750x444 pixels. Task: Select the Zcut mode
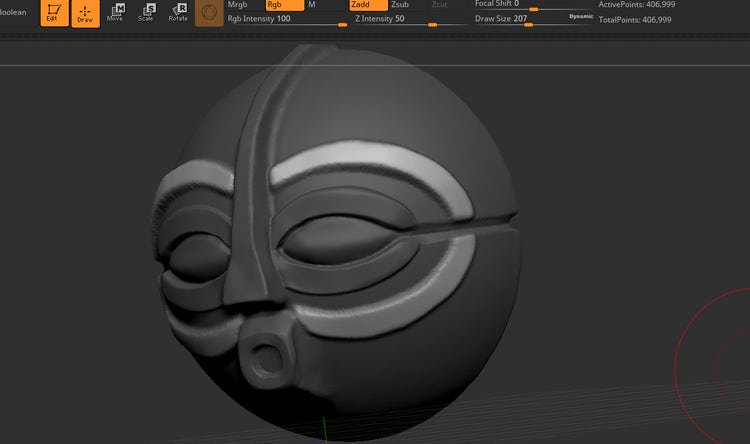[440, 5]
